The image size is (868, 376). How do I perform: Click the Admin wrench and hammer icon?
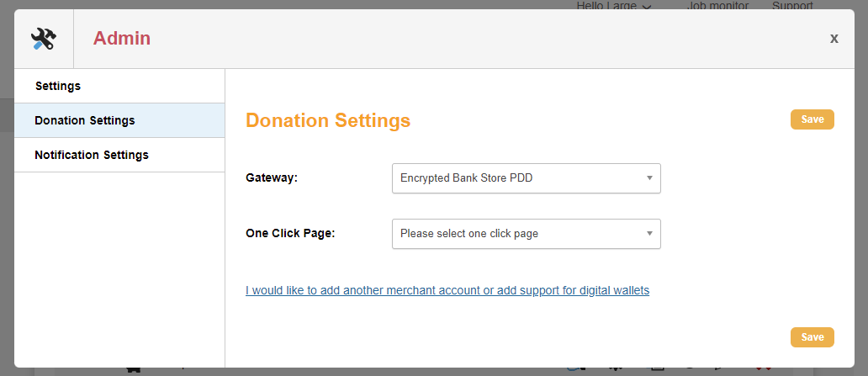click(43, 39)
